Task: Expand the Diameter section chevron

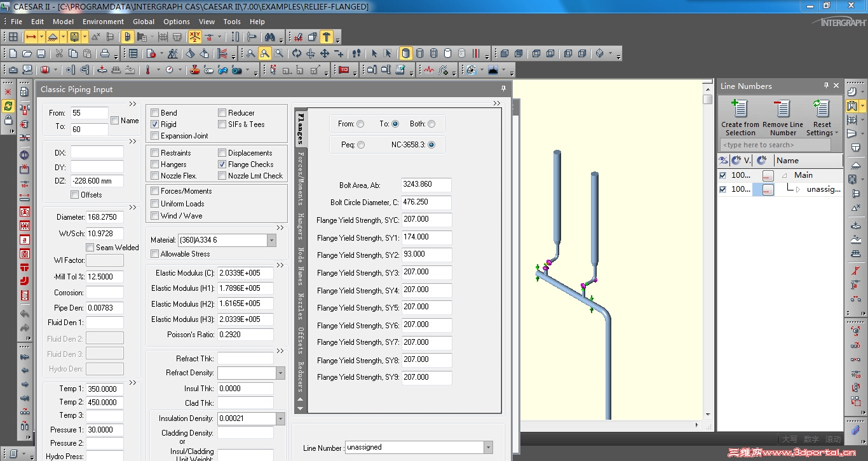Action: tap(133, 207)
